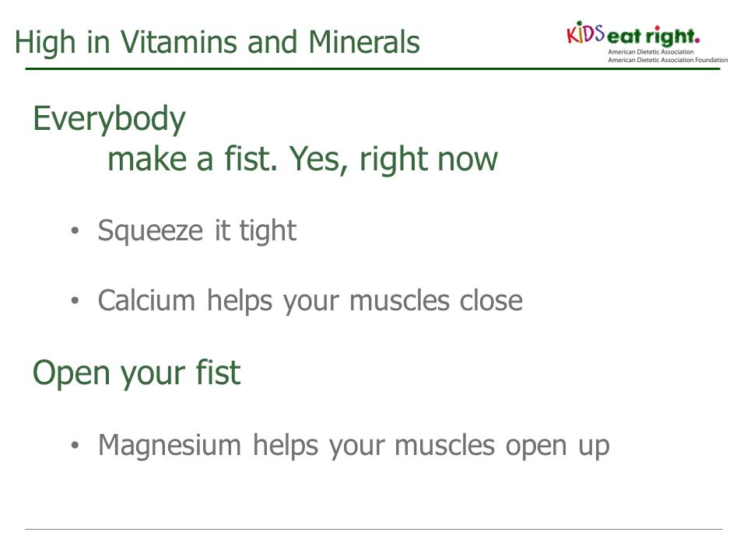Viewport: 747px width, 560px height.
Task: Select the slide title 'High in Vitamins and Minerals'
Action: [x=217, y=42]
